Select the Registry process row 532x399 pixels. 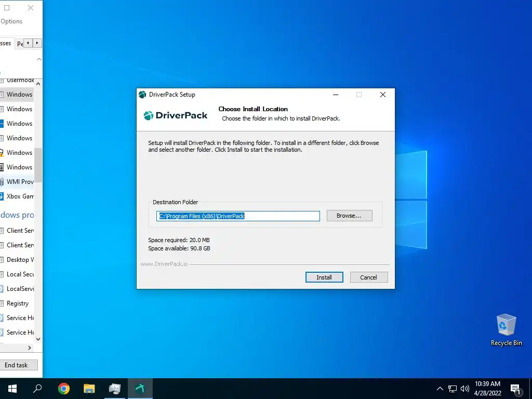[x=17, y=303]
